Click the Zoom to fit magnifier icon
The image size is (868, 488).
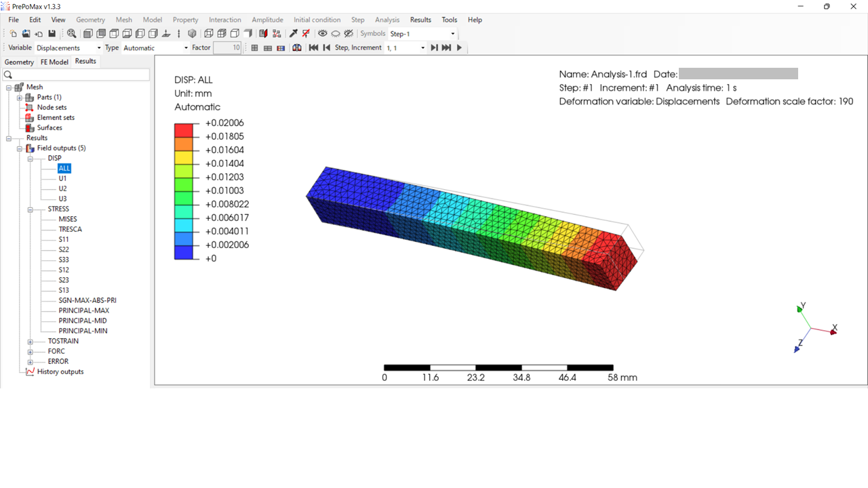pyautogui.click(x=71, y=33)
